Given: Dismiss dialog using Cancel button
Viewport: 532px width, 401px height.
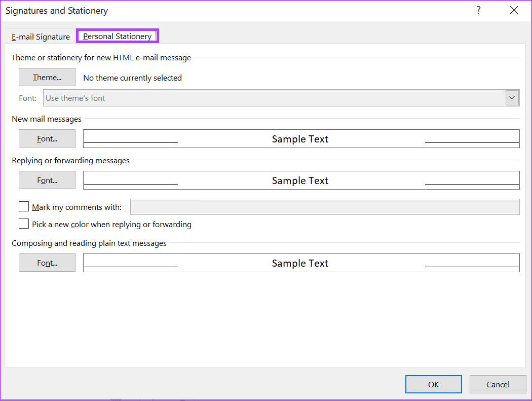Looking at the screenshot, I should pyautogui.click(x=498, y=384).
